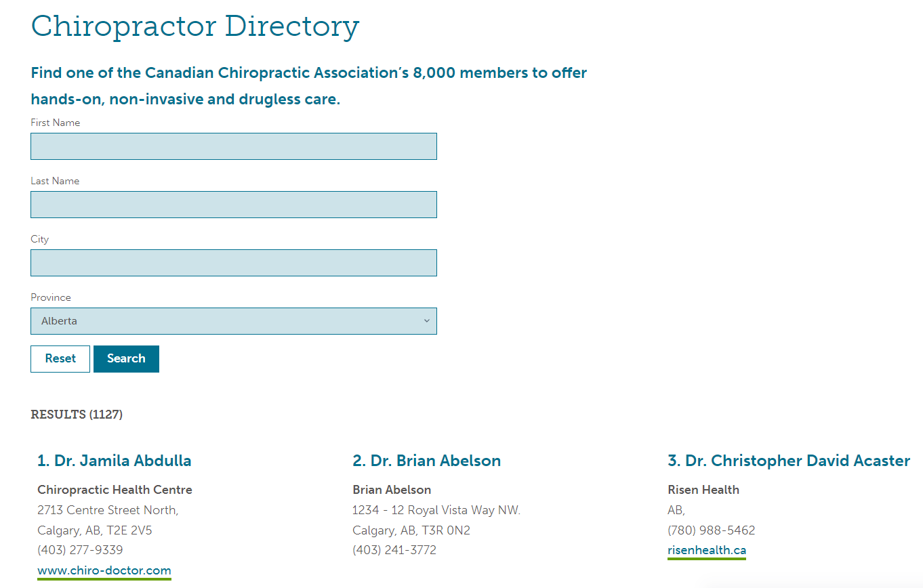The image size is (923, 588).
Task: Focus the City input field
Action: tap(233, 263)
